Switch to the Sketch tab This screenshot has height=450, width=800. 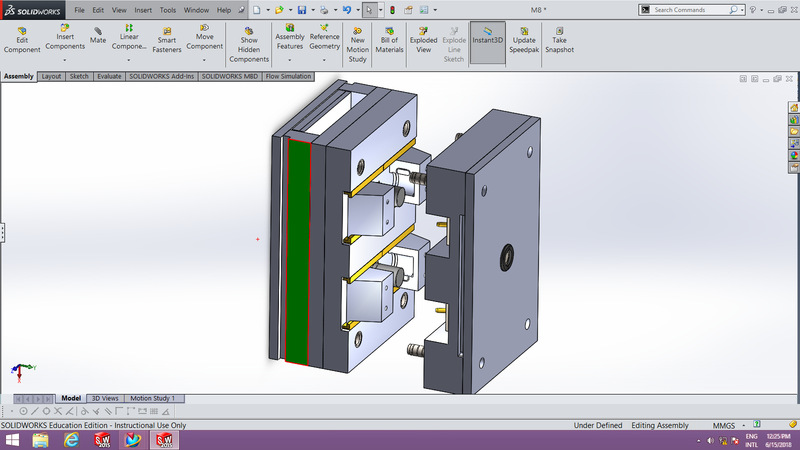[79, 76]
